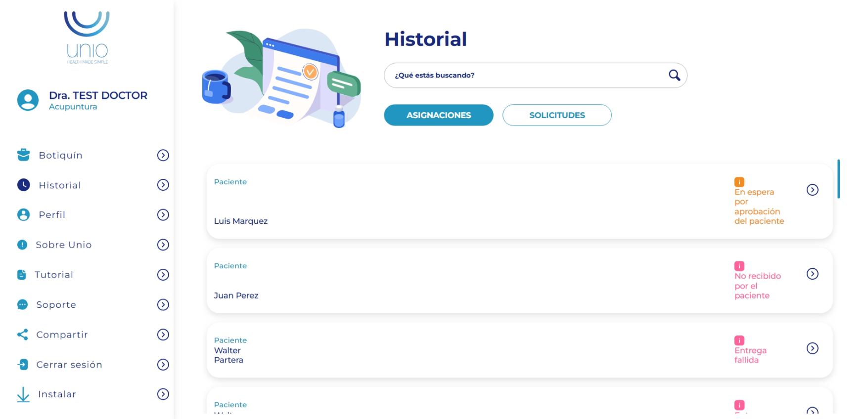This screenshot has width=868, height=419.
Task: Expand Walter Partera entry chevron
Action: tap(812, 348)
